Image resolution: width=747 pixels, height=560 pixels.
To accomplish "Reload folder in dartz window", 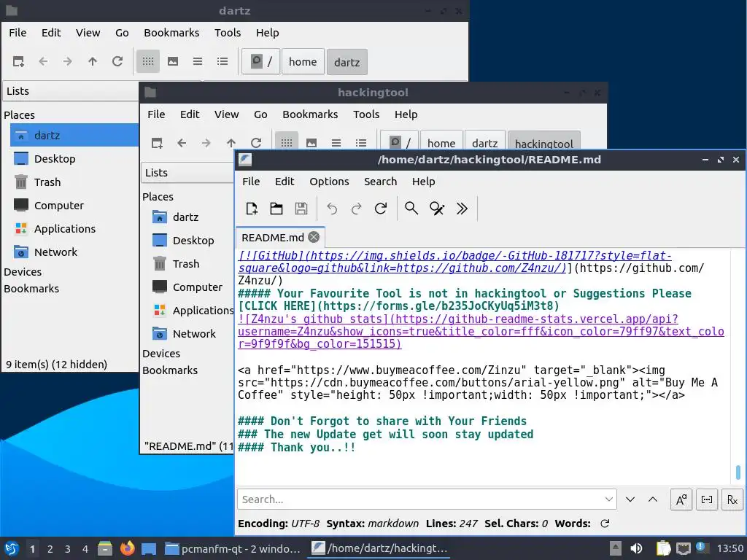I will 117,61.
